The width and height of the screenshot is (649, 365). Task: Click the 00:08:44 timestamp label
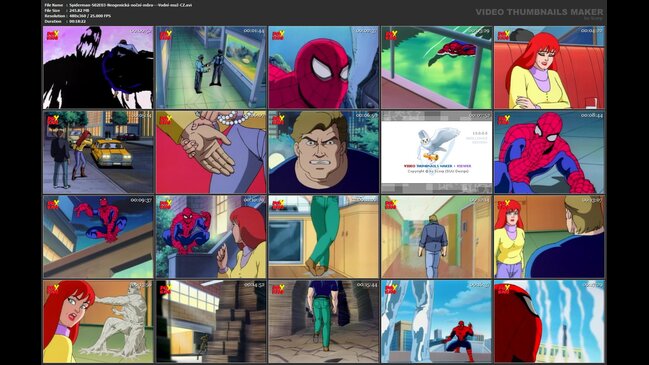(592, 115)
